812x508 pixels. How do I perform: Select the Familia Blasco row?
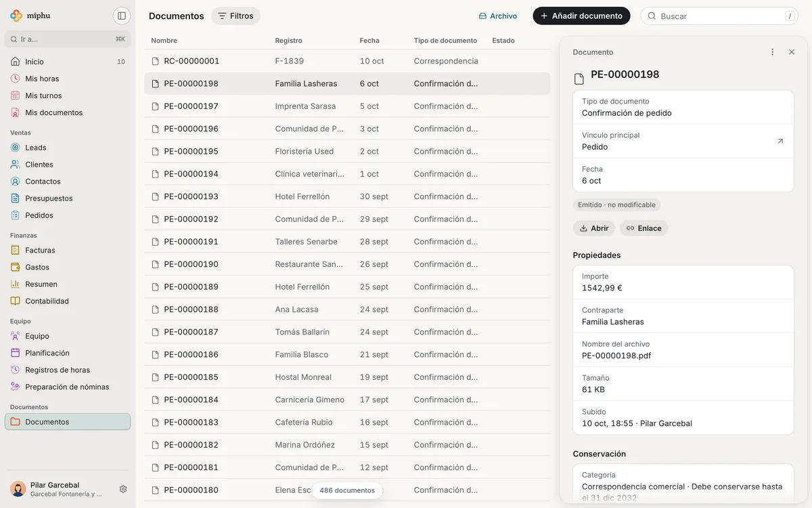[x=347, y=354]
